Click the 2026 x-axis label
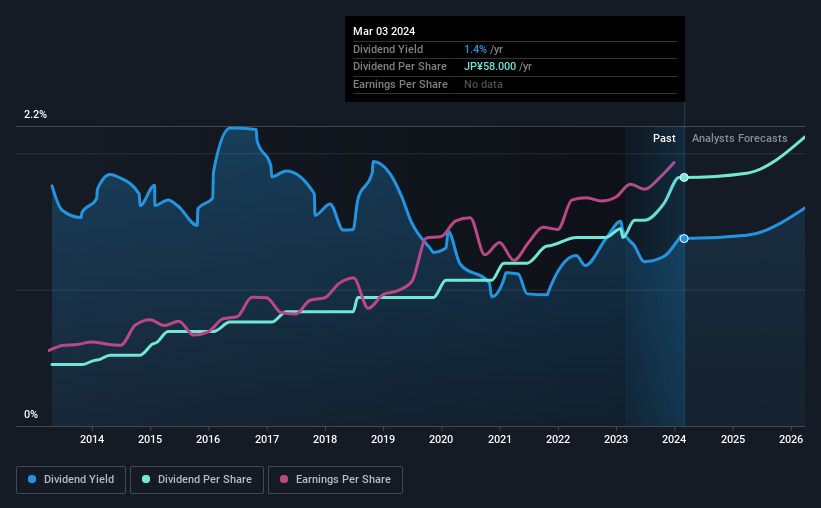 [x=791, y=439]
